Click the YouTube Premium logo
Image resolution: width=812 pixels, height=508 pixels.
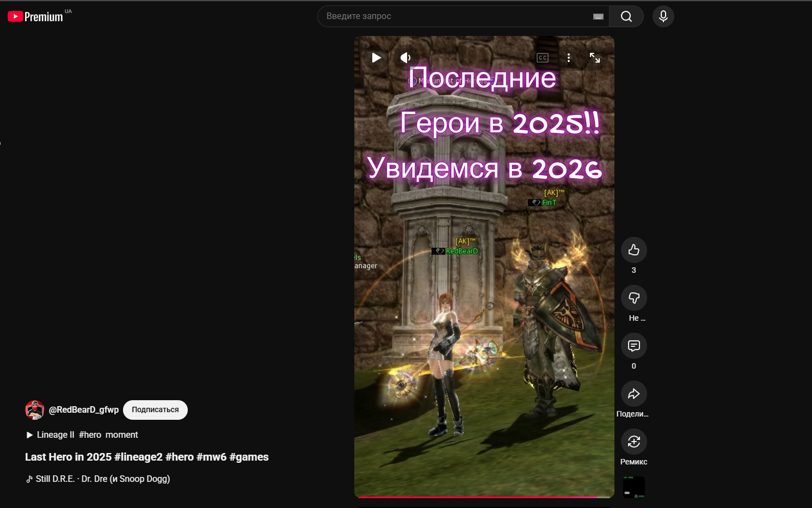(35, 16)
